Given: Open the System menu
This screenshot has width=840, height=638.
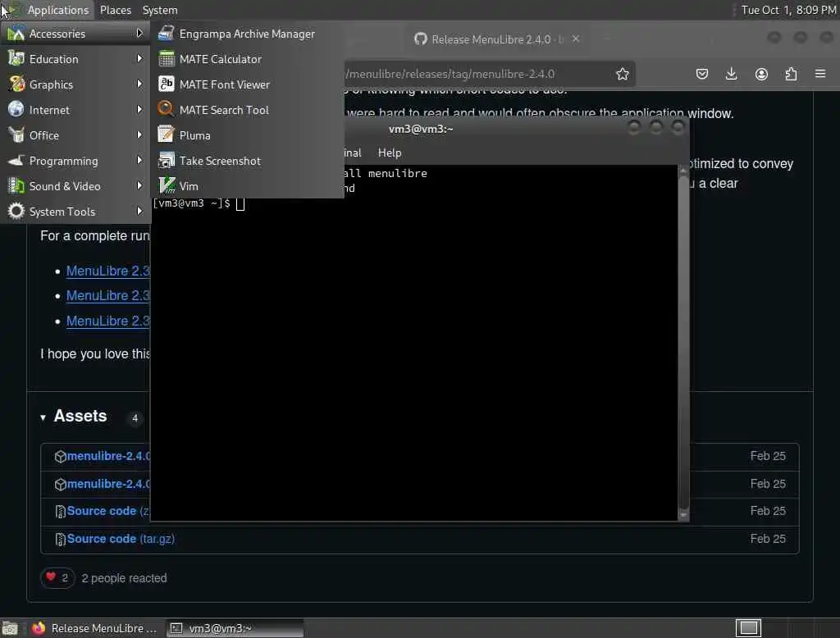Looking at the screenshot, I should click(x=160, y=10).
